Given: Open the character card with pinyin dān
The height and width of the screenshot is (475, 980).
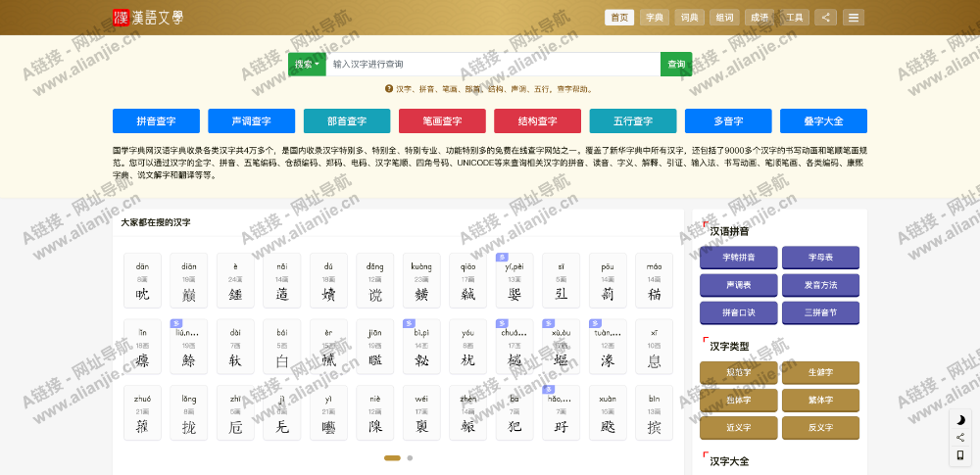Looking at the screenshot, I should [142, 281].
